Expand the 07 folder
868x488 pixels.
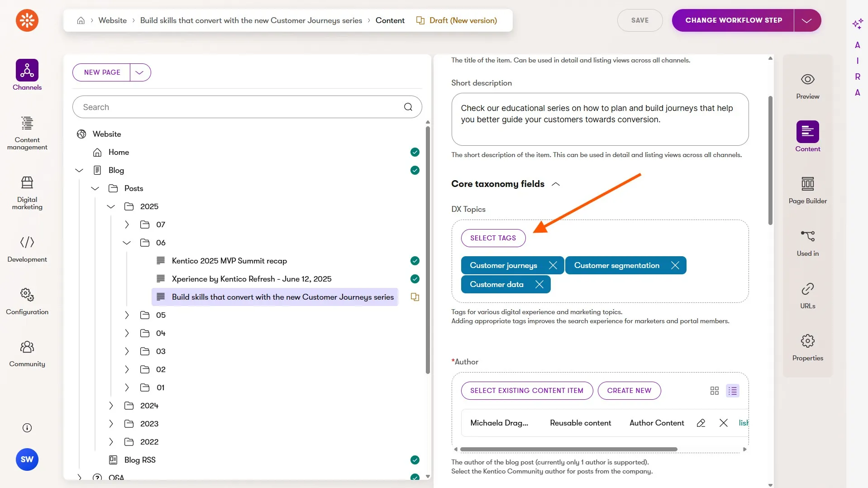127,225
